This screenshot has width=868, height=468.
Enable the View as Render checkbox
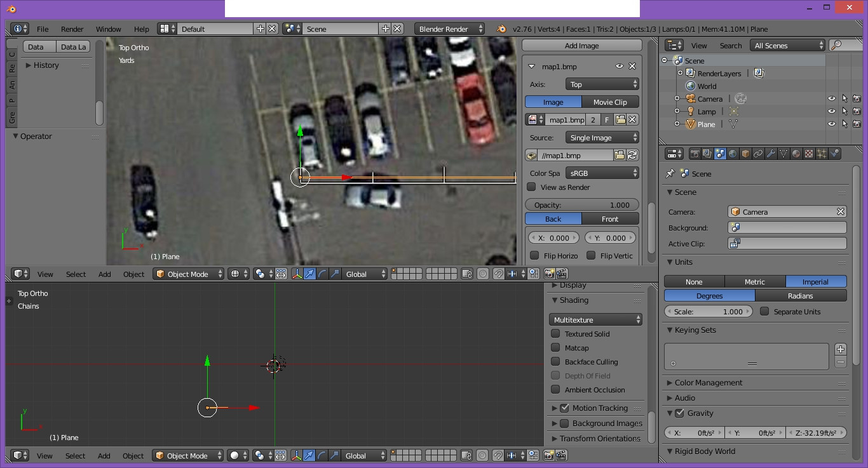click(532, 187)
